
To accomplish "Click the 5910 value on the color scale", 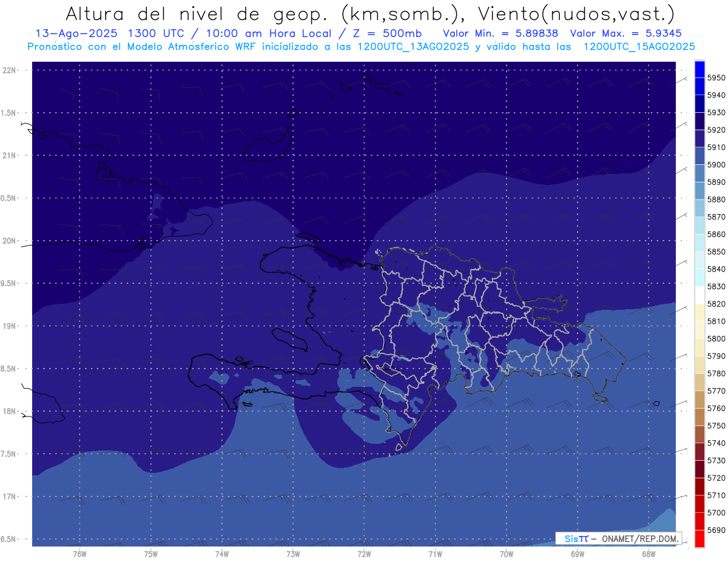I will 716,147.
